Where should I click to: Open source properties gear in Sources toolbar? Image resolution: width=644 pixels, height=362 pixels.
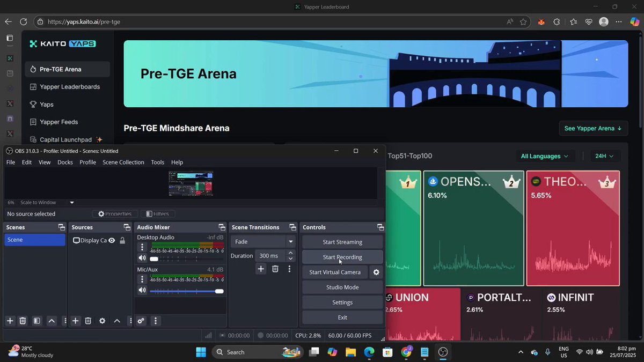point(103,321)
